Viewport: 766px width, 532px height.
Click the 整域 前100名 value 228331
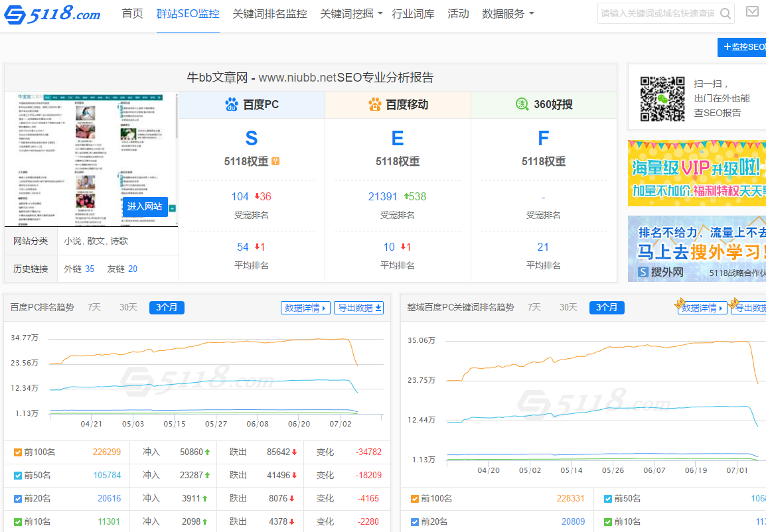tap(571, 499)
